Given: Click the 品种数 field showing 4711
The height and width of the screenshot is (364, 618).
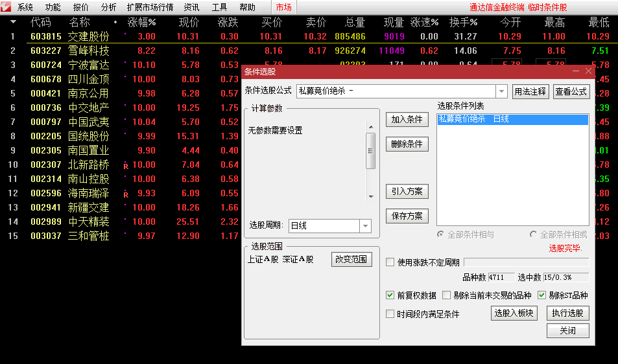Looking at the screenshot, I should [501, 277].
